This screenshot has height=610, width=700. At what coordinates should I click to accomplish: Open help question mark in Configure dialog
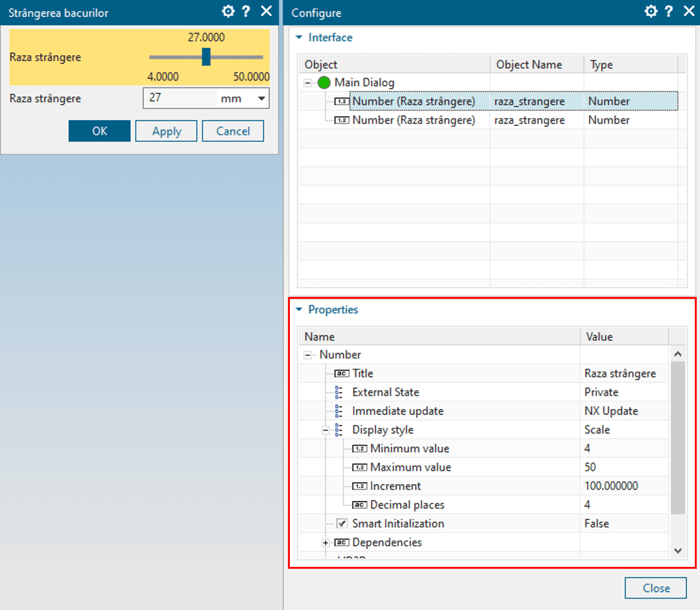(669, 11)
